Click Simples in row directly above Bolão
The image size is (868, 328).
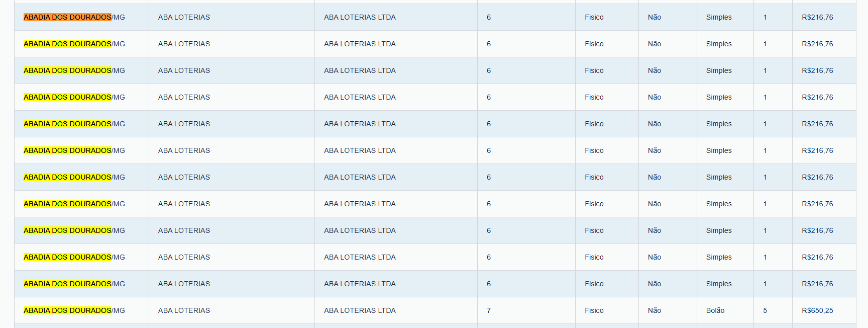[718, 284]
